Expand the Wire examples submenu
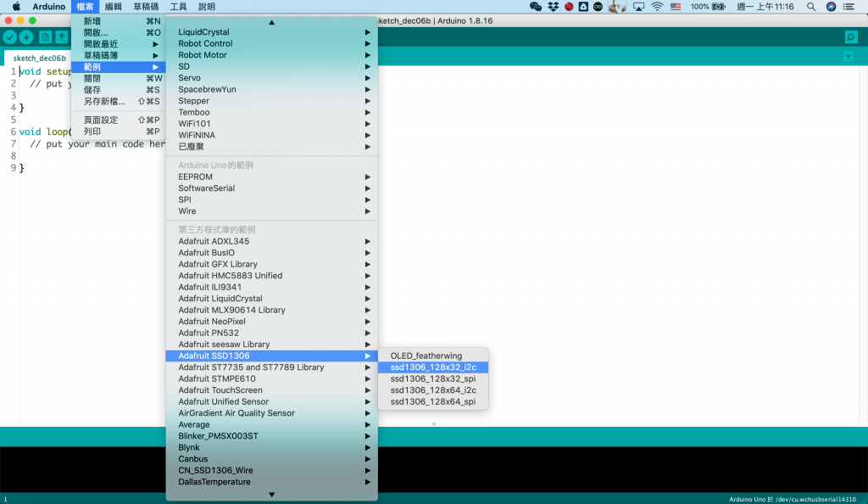Image resolution: width=868 pixels, height=504 pixels. click(272, 211)
